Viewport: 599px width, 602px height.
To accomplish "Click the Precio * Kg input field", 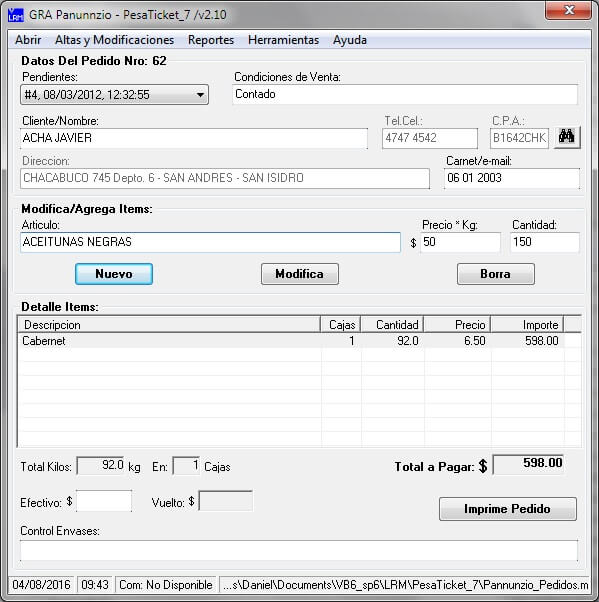I will (x=460, y=242).
